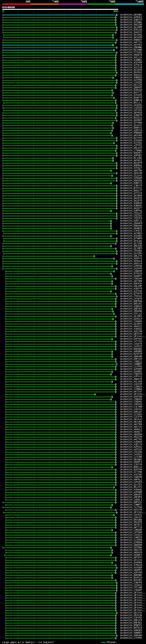Screen dimensions: 146x644
Task: Open hit UniRef100_A5GQ74
Action: [x=131, y=55]
